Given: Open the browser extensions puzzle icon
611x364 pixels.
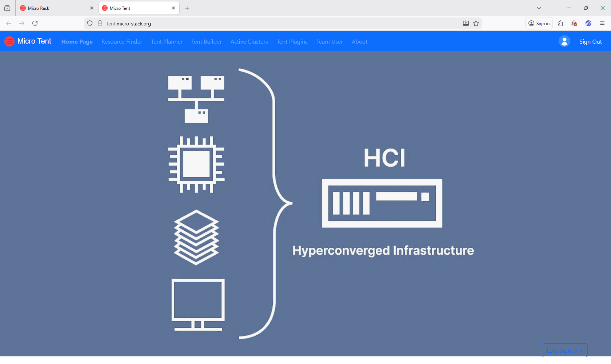Looking at the screenshot, I should (x=560, y=23).
